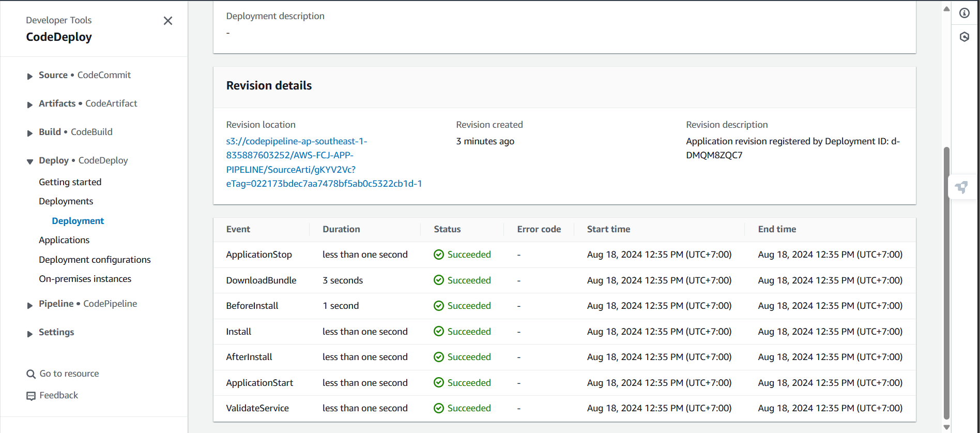Viewport: 980px width, 433px height.
Task: Sort by Event column header
Action: 238,229
